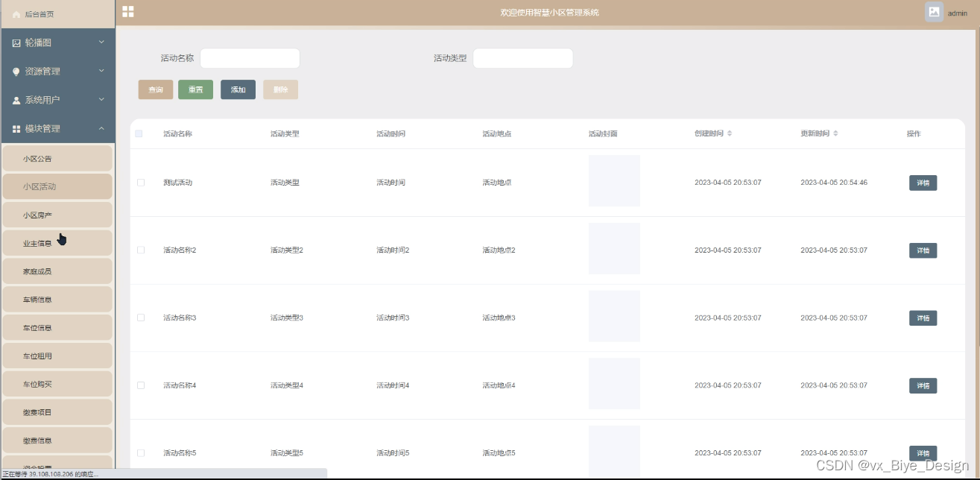The width and height of the screenshot is (980, 480).
Task: Click the bulb icon next to 资源管理
Action: point(16,72)
